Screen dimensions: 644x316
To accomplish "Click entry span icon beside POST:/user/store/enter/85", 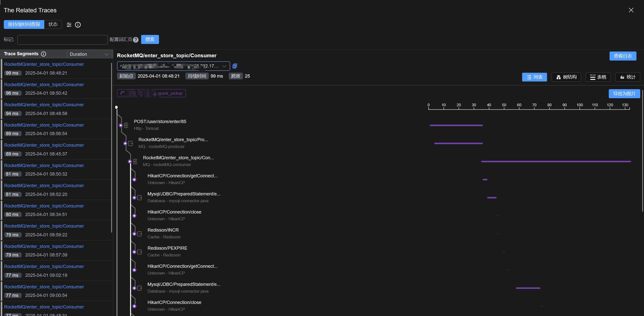I will click(x=126, y=125).
